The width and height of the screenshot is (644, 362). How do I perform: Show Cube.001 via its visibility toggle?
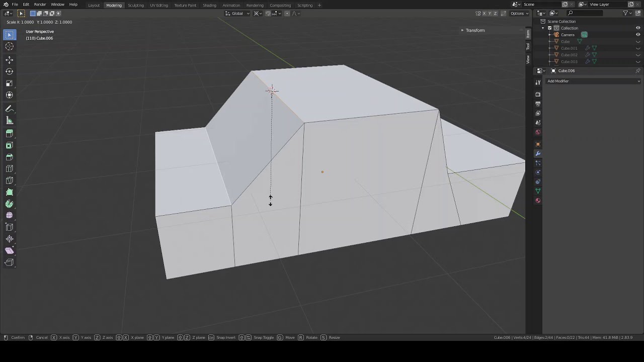tap(638, 48)
